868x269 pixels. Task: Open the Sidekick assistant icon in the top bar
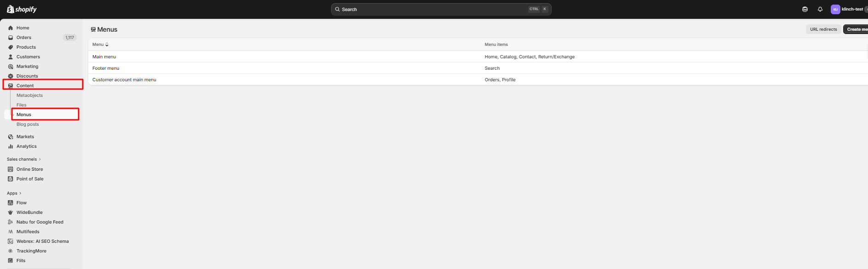pyautogui.click(x=805, y=9)
